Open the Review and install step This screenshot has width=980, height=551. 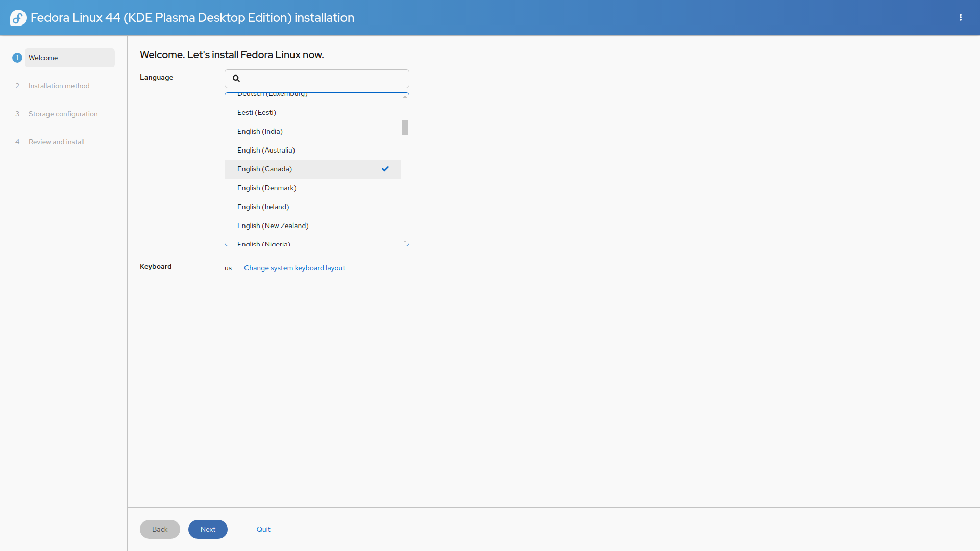pos(56,142)
